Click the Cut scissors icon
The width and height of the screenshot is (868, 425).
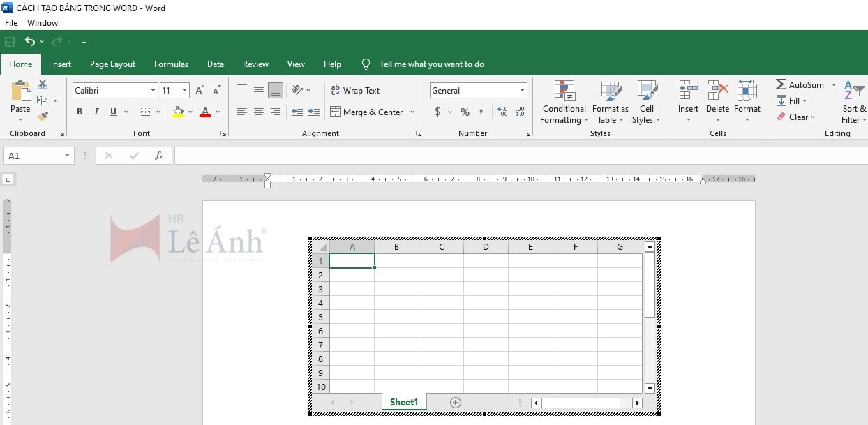tap(43, 84)
